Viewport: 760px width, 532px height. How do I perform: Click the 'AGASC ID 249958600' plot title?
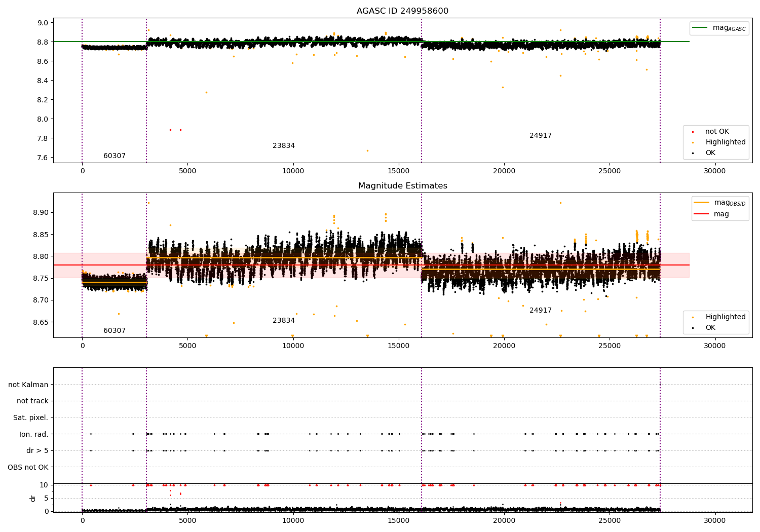(402, 11)
